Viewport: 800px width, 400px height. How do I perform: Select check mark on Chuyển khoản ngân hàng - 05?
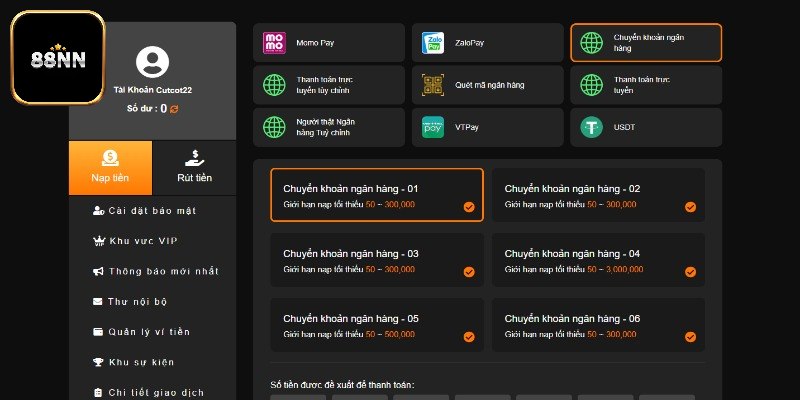pyautogui.click(x=469, y=337)
